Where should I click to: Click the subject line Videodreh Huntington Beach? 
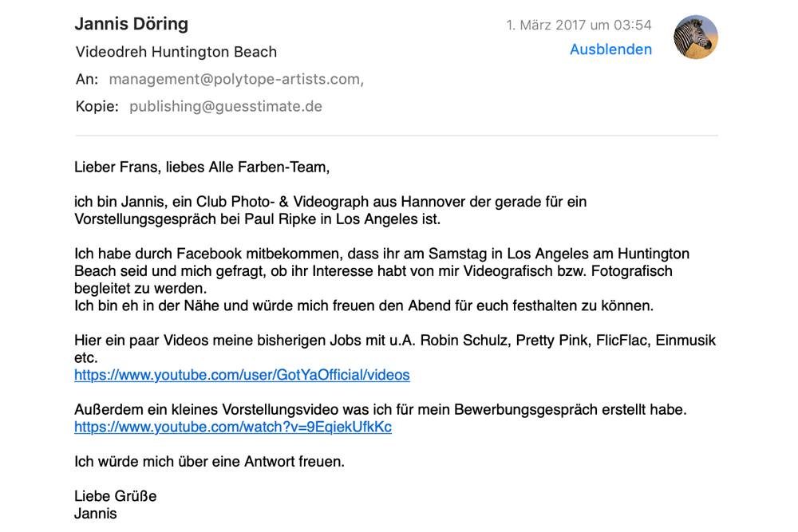176,52
